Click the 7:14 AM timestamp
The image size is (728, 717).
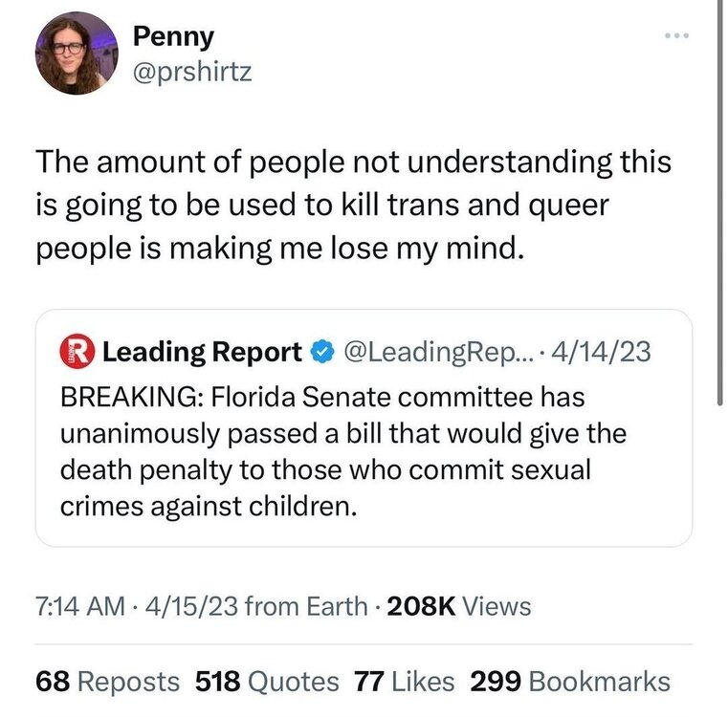78,605
